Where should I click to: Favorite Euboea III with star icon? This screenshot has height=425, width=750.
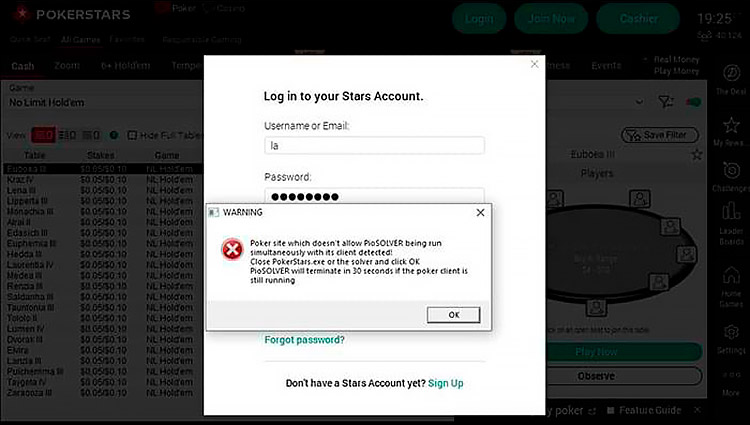click(696, 154)
